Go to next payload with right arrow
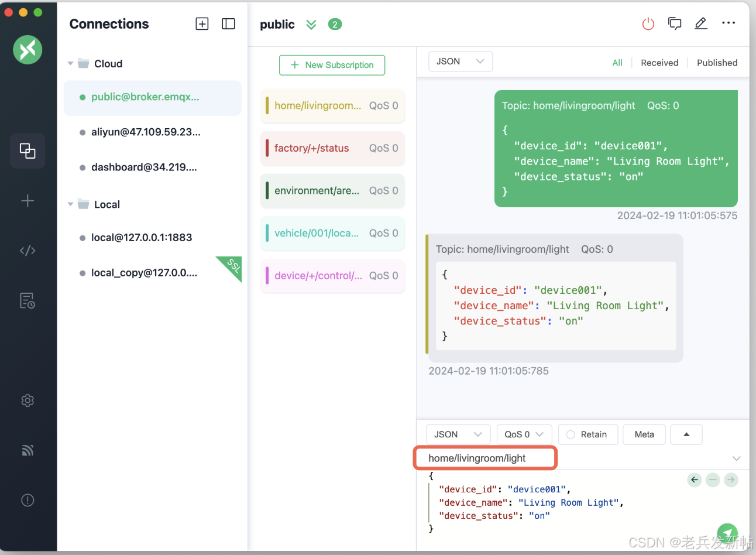This screenshot has width=756, height=555. pos(731,480)
